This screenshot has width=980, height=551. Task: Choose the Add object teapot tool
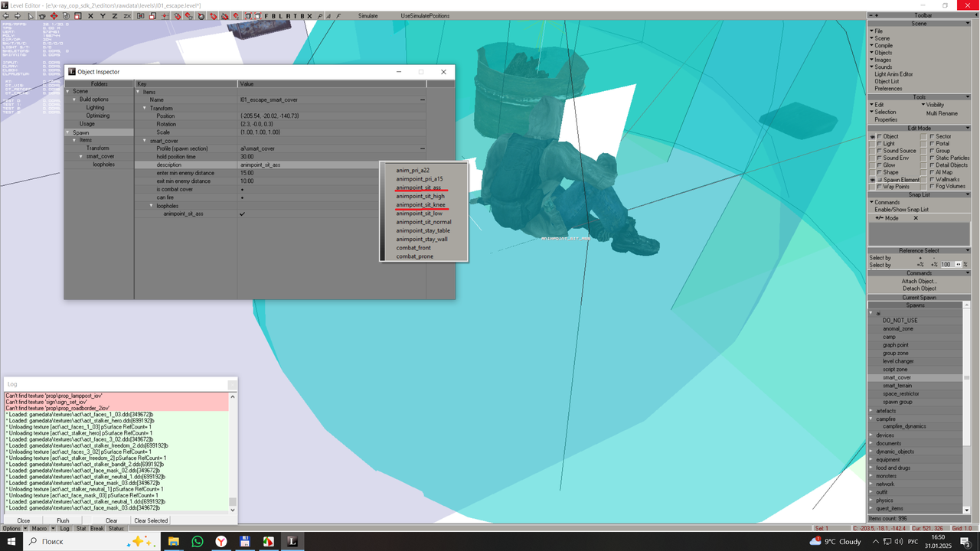coord(42,16)
